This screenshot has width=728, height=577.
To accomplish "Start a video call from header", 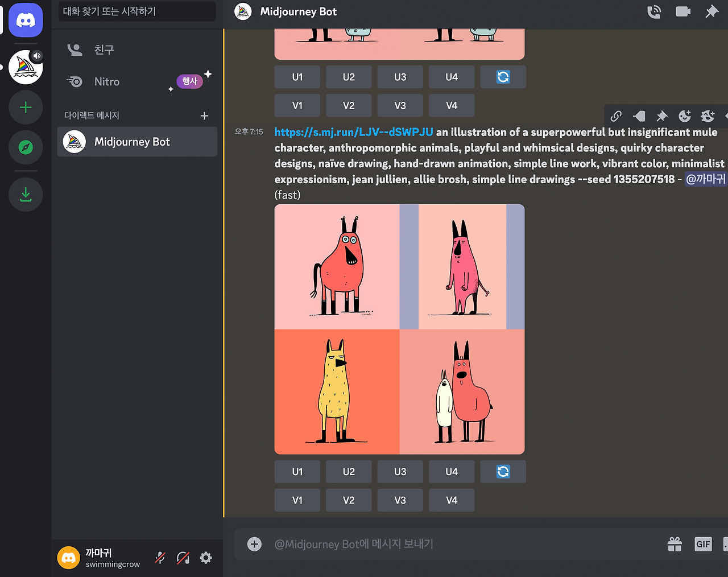I will pos(683,12).
